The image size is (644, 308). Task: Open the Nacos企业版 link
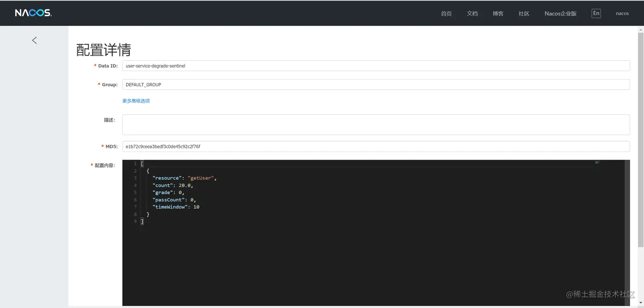[x=561, y=13]
